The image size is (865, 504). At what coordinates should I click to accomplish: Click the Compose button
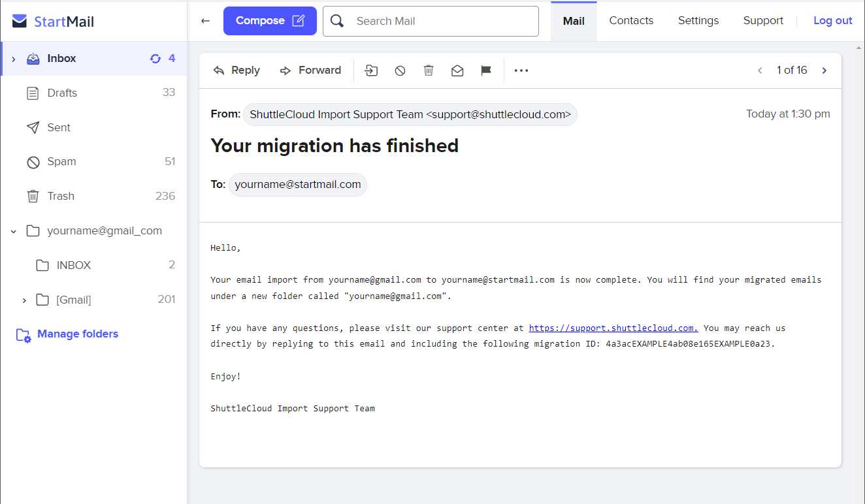pyautogui.click(x=270, y=20)
